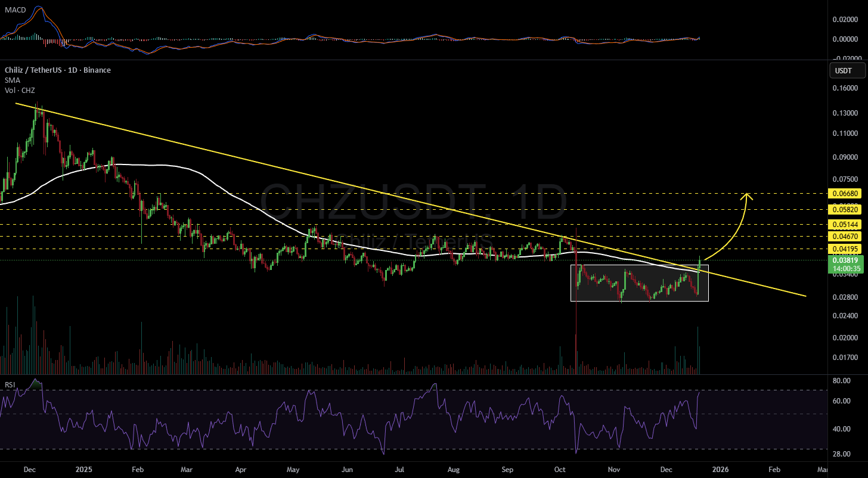The image size is (868, 478).
Task: Click the RSI indicator label
Action: pyautogui.click(x=9, y=384)
